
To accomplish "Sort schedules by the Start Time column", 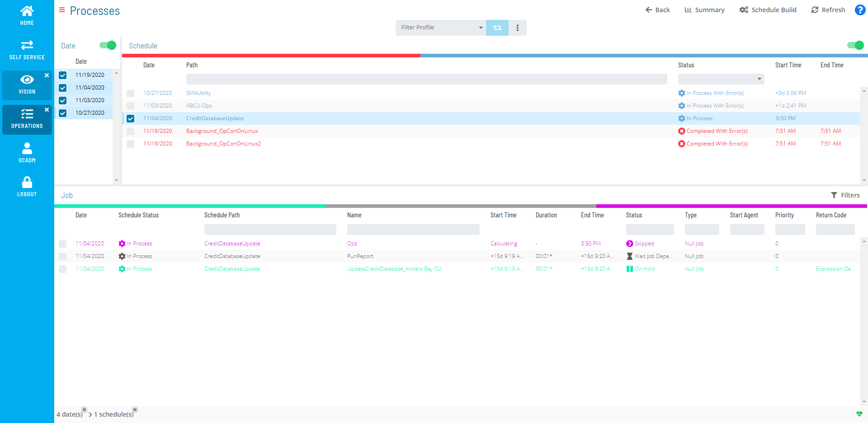I will pyautogui.click(x=788, y=65).
